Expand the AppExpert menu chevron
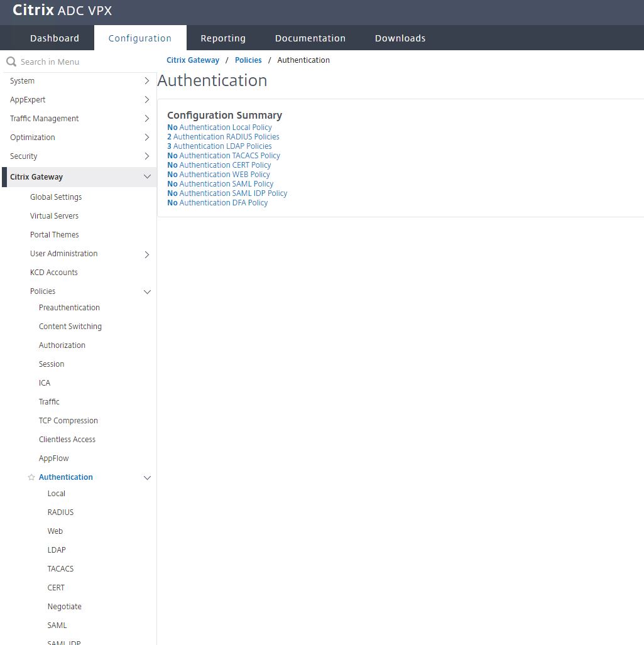This screenshot has width=644, height=645. tap(146, 100)
